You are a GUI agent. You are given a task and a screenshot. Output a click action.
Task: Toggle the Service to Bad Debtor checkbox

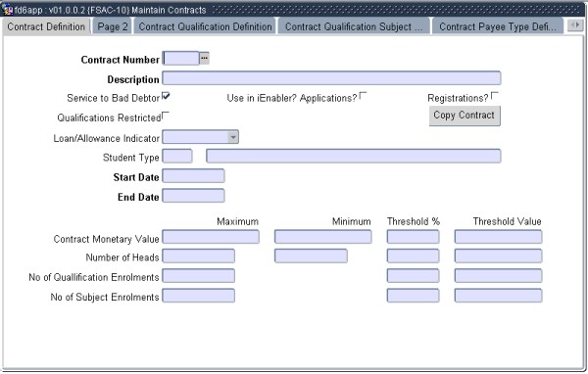pyautogui.click(x=166, y=96)
